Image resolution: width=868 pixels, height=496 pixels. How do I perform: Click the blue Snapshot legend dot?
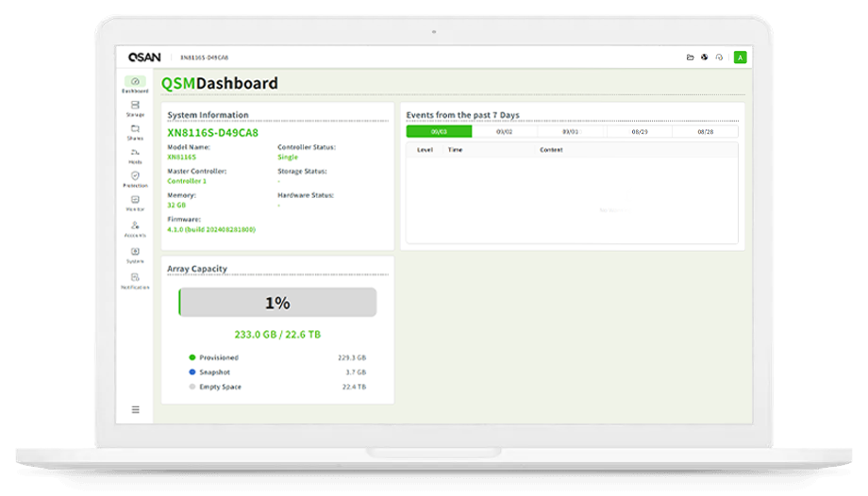(x=192, y=372)
